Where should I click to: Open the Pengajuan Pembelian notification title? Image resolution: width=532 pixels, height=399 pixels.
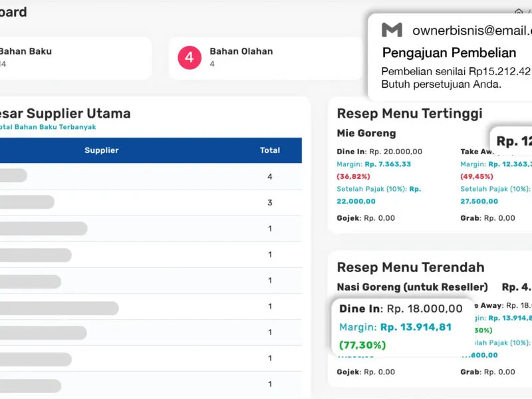[449, 53]
